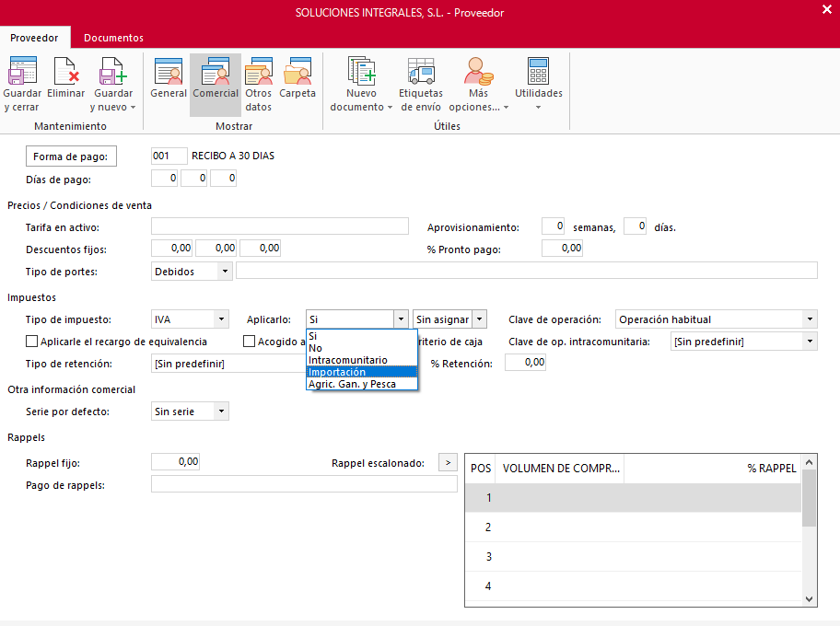Open the Tipo de impuesto dropdown

coord(221,319)
